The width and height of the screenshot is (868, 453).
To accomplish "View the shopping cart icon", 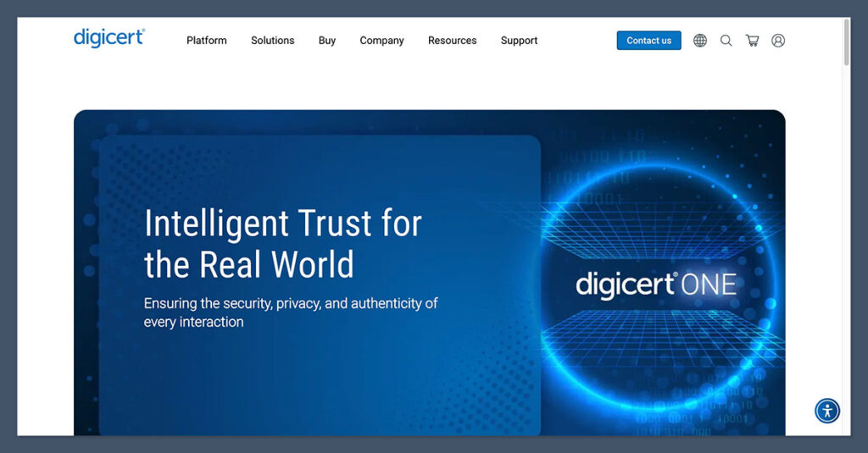I will (x=752, y=41).
